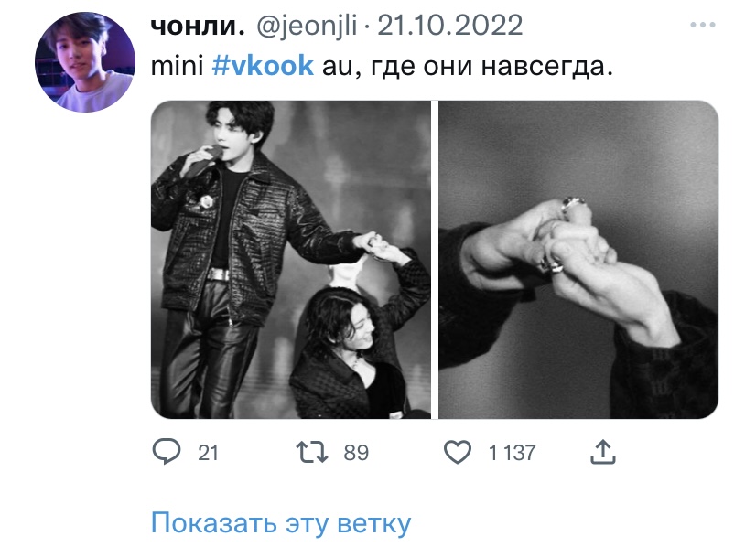
Task: Click tweet text где они навсегда
Action: point(491,67)
